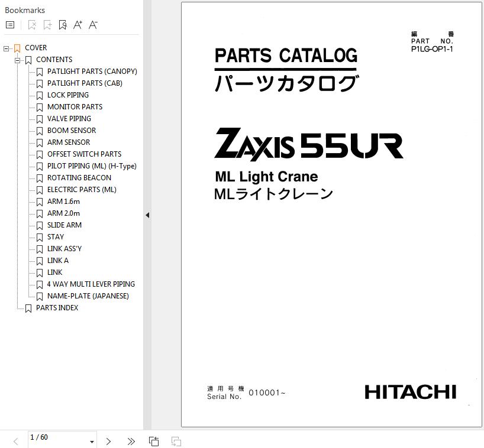484x448 pixels.
Task: Open MONITOR PARTS bookmark
Action: 75,107
